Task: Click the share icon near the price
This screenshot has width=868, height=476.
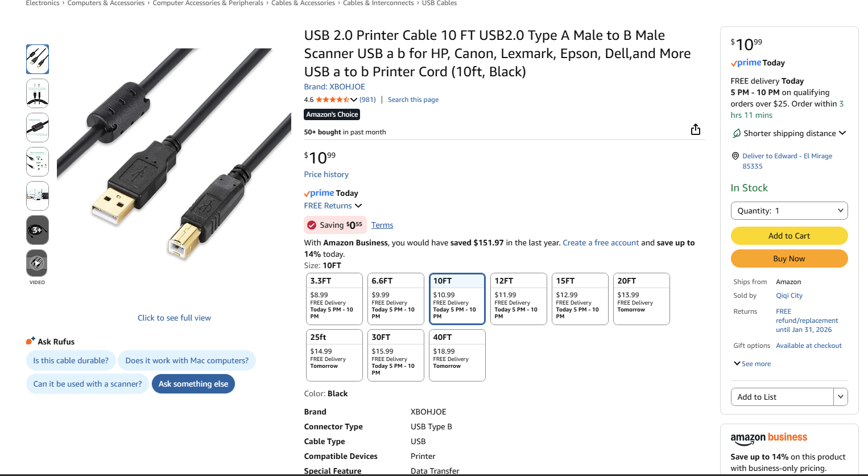Action: [695, 130]
